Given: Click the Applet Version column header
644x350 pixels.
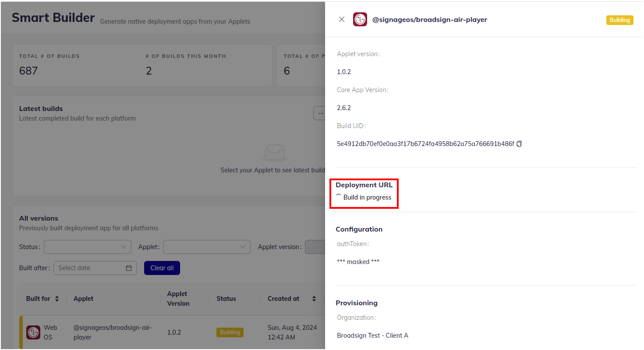Looking at the screenshot, I should click(x=178, y=299).
